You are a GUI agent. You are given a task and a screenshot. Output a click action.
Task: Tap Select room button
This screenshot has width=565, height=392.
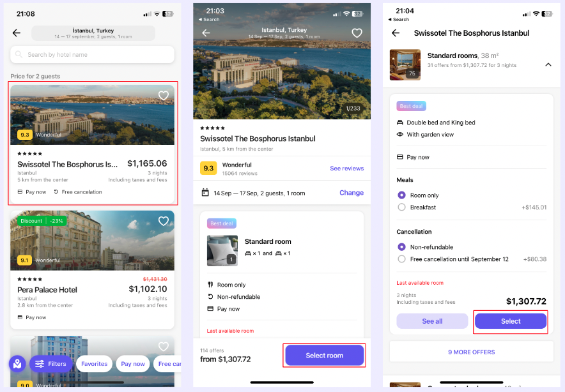tap(324, 355)
